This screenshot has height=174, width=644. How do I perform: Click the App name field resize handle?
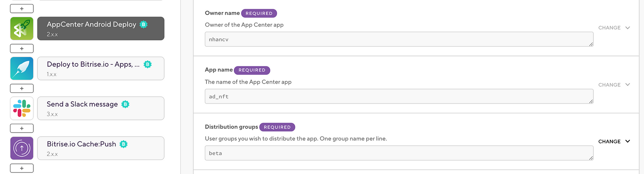591,101
